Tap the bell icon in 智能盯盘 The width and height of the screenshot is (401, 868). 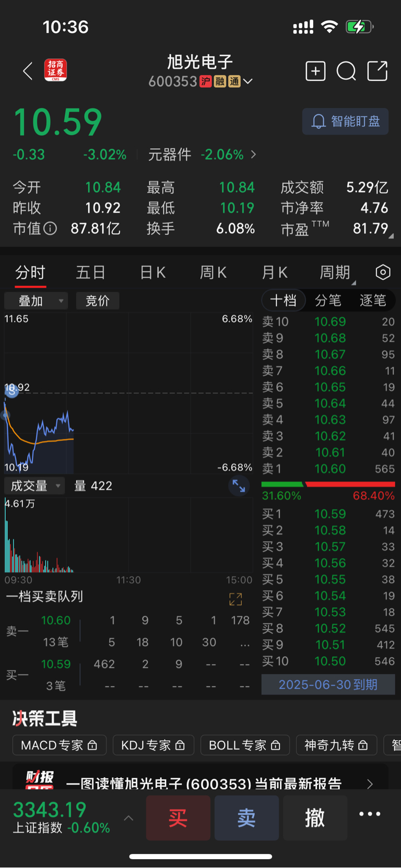click(318, 122)
